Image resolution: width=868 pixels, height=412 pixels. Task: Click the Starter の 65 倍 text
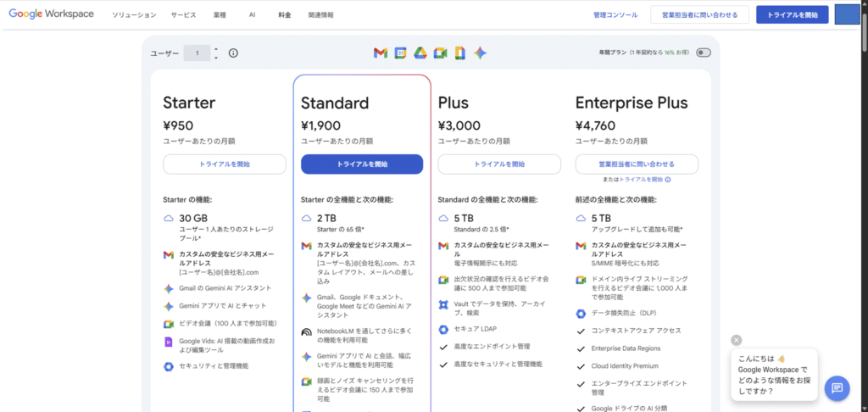(x=341, y=229)
